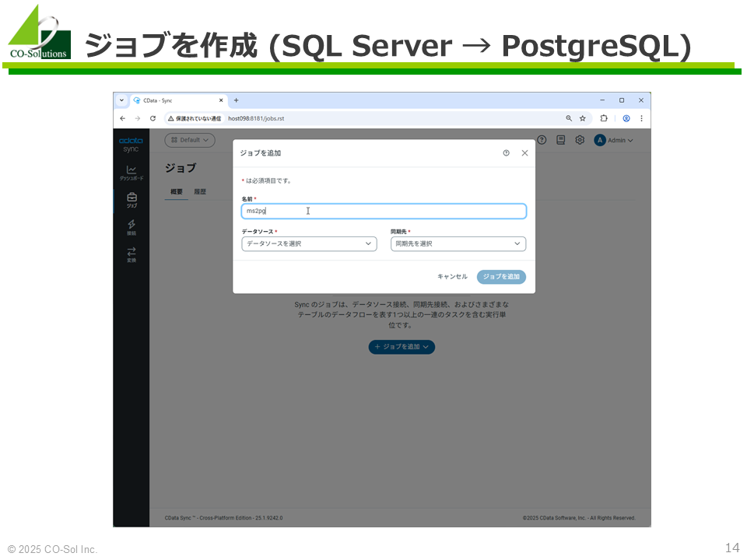The image size is (747, 560).
Task: Open the Connections lightning bolt icon
Action: (x=132, y=227)
